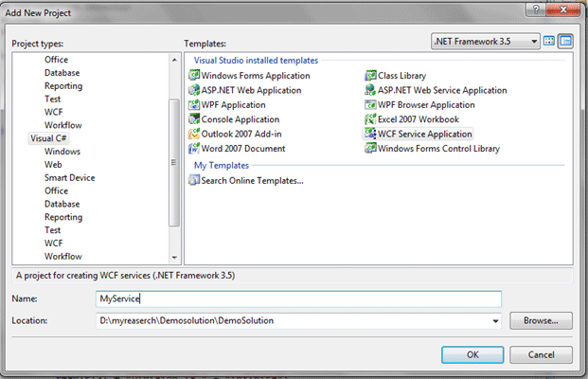Image resolution: width=588 pixels, height=379 pixels.
Task: Click the WPF Application label text
Action: coord(233,104)
